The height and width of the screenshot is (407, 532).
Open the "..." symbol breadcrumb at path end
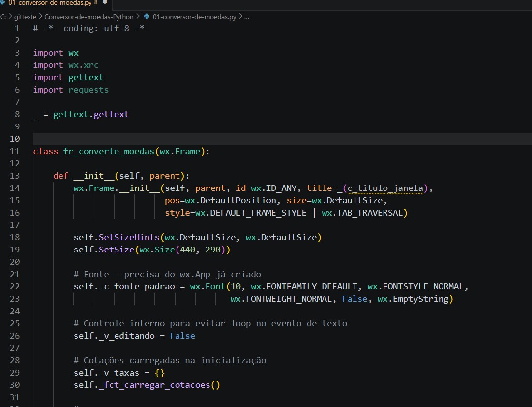tap(246, 16)
